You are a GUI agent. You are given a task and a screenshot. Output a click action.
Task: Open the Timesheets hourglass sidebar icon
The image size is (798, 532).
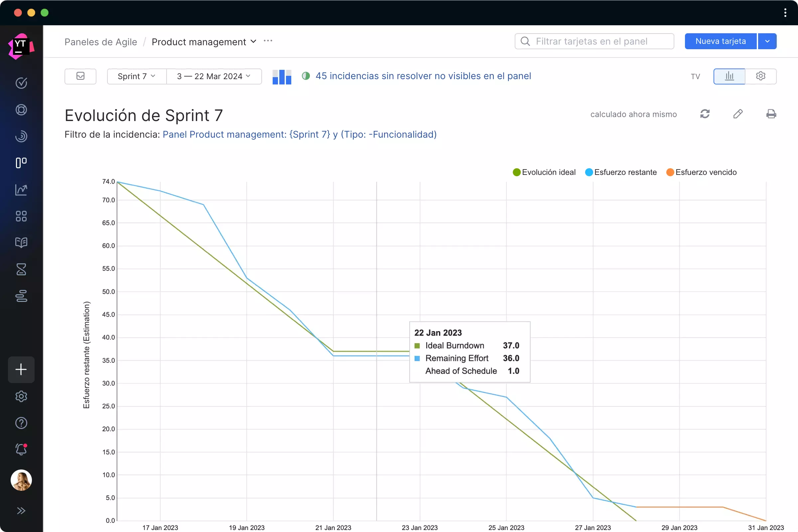21,269
